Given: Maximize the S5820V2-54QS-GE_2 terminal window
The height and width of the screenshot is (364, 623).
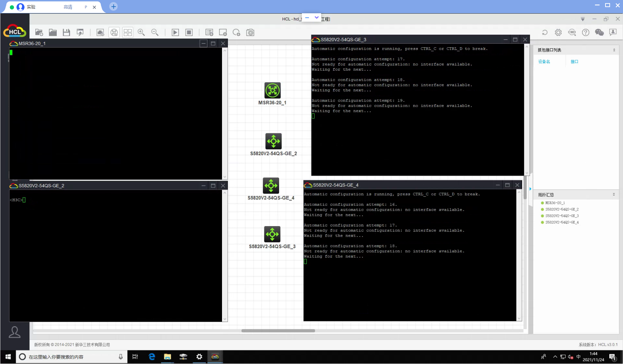Looking at the screenshot, I should pyautogui.click(x=213, y=185).
